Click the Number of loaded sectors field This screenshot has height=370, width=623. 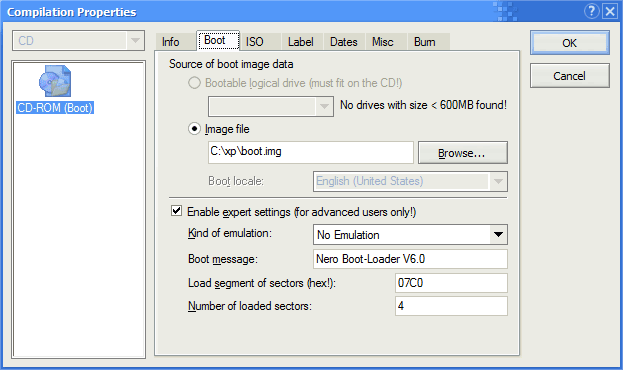click(451, 306)
